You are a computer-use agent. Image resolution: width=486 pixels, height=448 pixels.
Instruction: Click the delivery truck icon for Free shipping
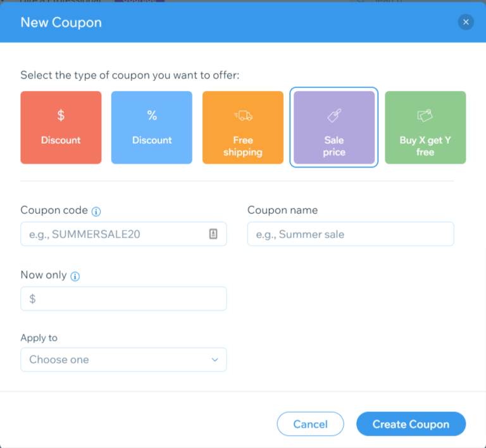tap(243, 115)
